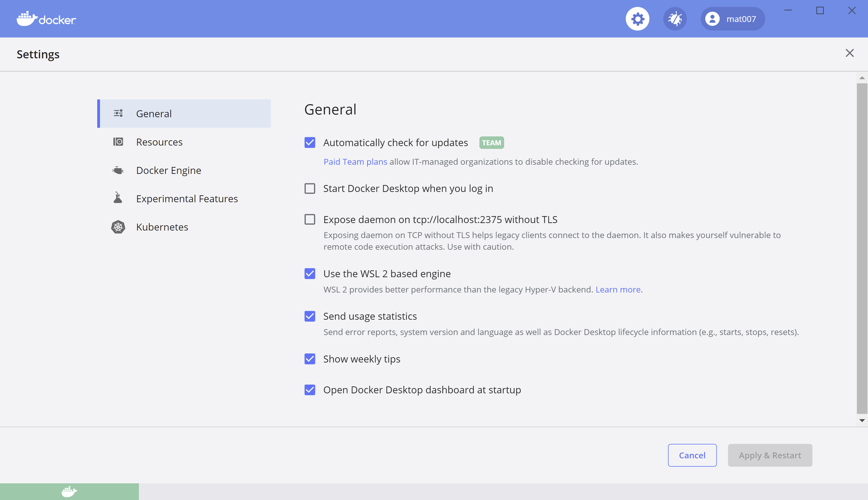Navigate to Docker Engine settings tab

click(169, 170)
